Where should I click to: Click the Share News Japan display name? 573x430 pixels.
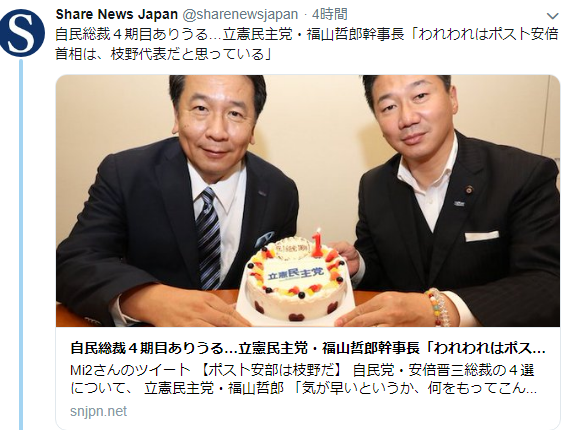coord(117,15)
